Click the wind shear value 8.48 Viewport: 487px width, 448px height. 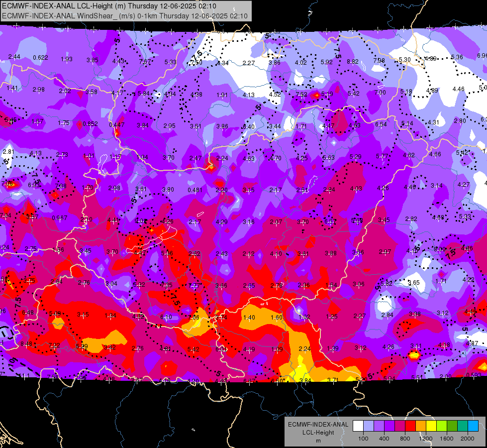coord(26,344)
